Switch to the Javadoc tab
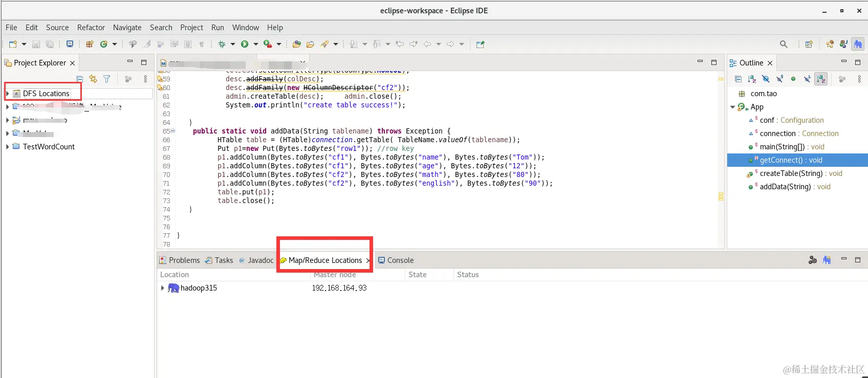This screenshot has width=868, height=378. click(x=256, y=260)
